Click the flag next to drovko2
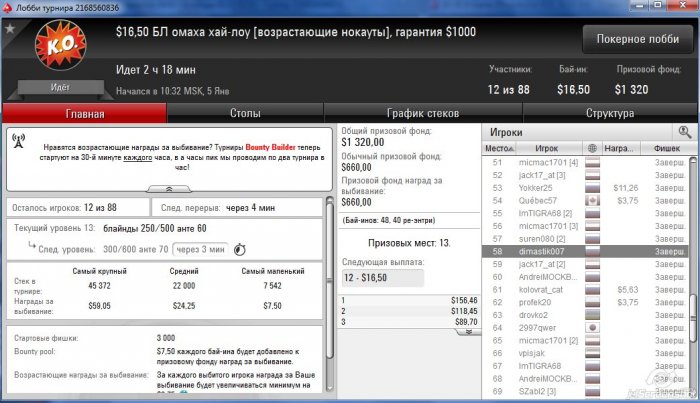This screenshot has width=700, height=403. point(592,315)
